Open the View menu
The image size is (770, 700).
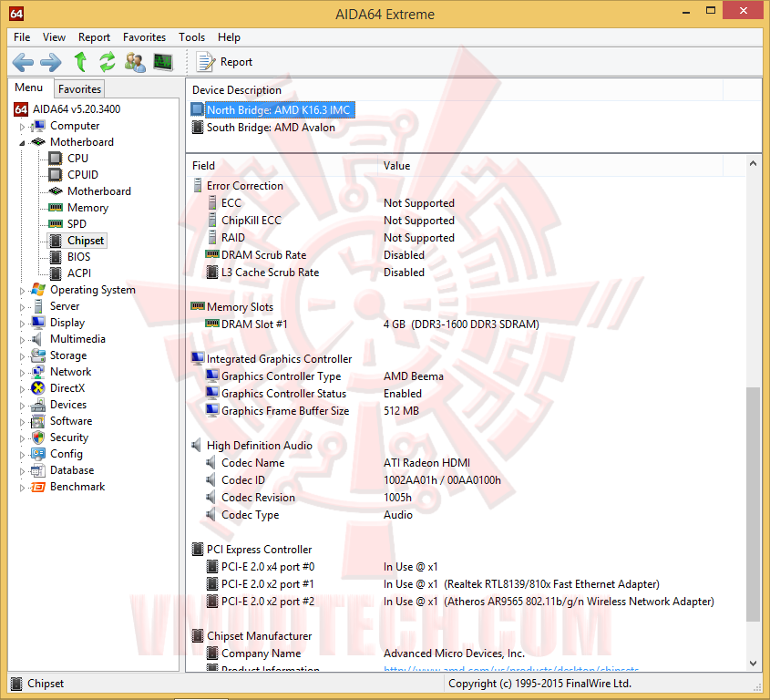(x=54, y=37)
